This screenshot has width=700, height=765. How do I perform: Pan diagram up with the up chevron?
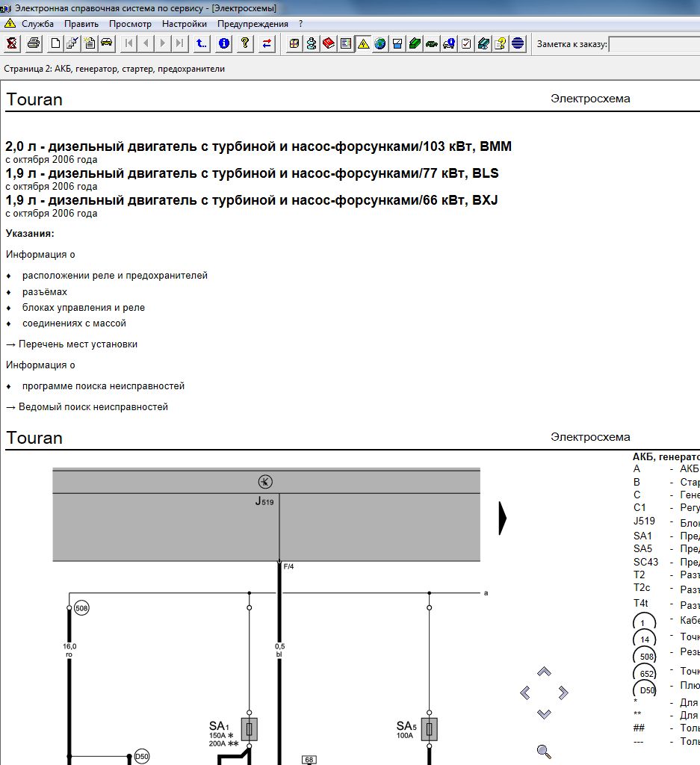coord(544,672)
